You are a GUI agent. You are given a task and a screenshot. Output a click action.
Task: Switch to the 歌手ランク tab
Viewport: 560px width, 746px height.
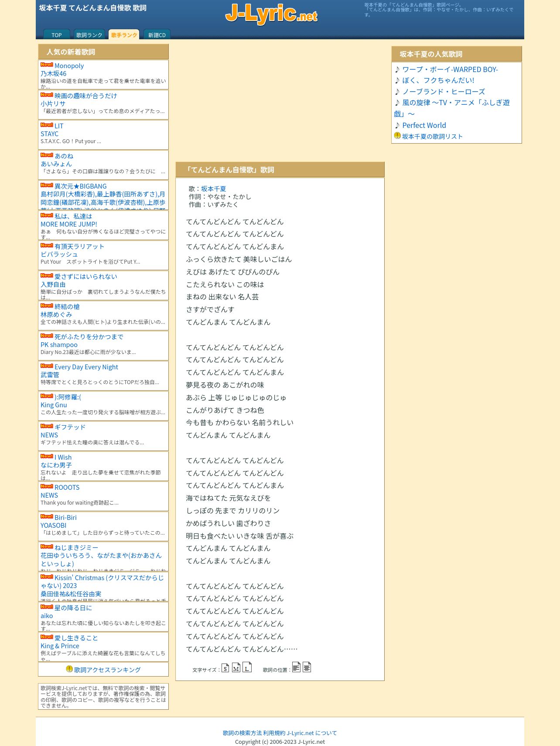pyautogui.click(x=124, y=34)
